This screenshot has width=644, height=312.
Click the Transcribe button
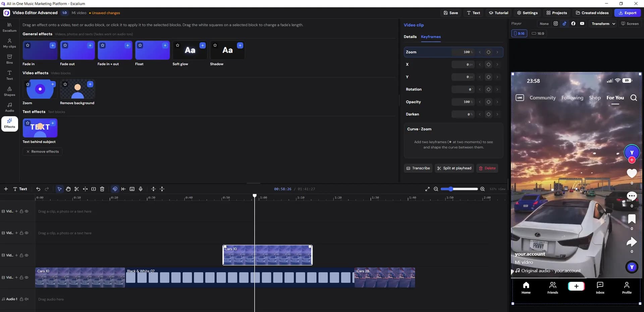pos(418,168)
